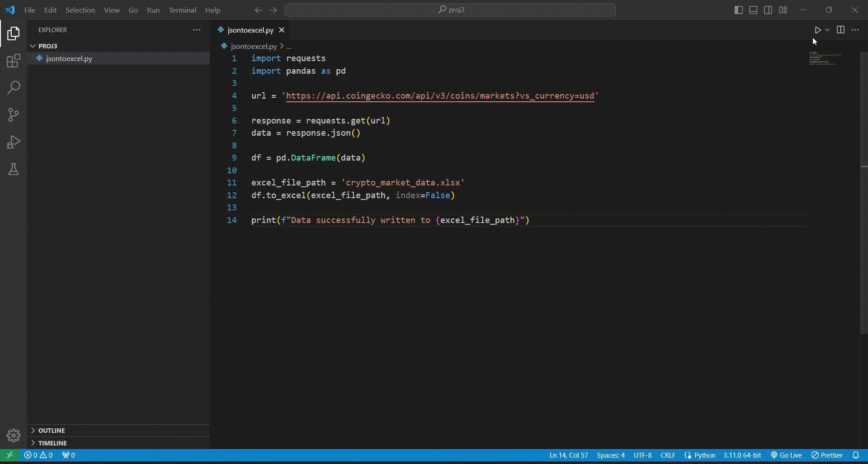Open the Testing flask view

[14, 169]
